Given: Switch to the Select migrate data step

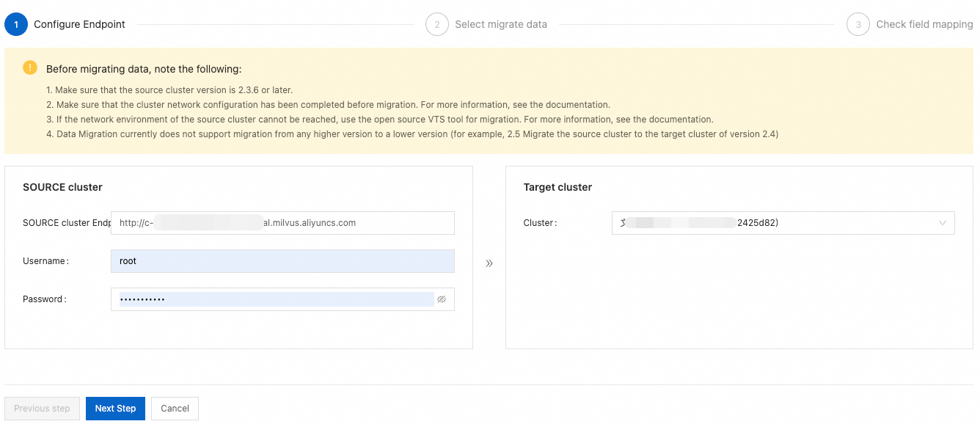Looking at the screenshot, I should tap(501, 24).
